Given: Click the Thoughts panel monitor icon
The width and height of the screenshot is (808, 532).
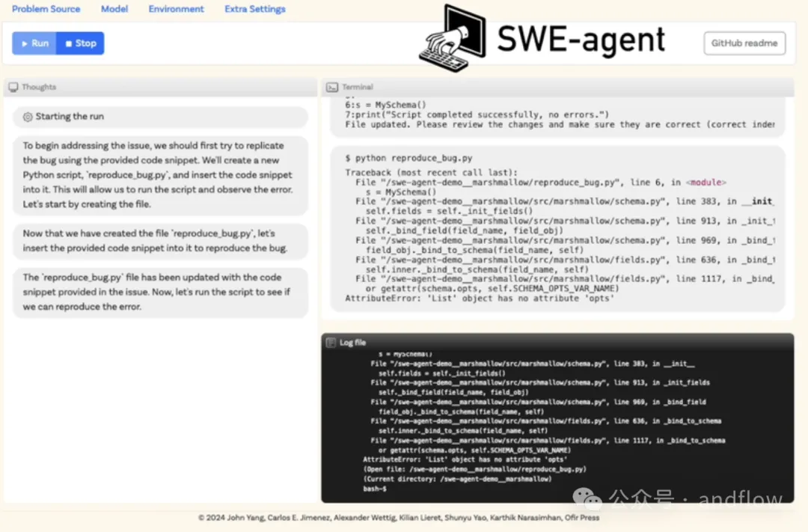Looking at the screenshot, I should coord(13,87).
